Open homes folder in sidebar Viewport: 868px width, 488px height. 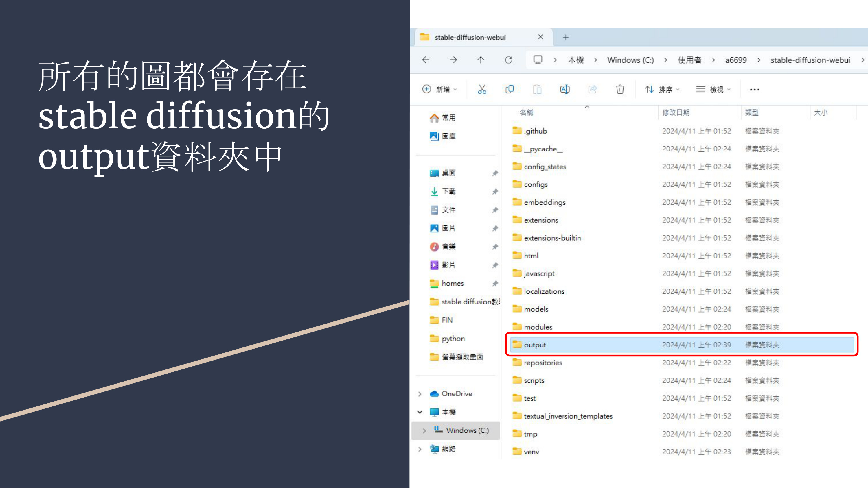click(x=446, y=283)
